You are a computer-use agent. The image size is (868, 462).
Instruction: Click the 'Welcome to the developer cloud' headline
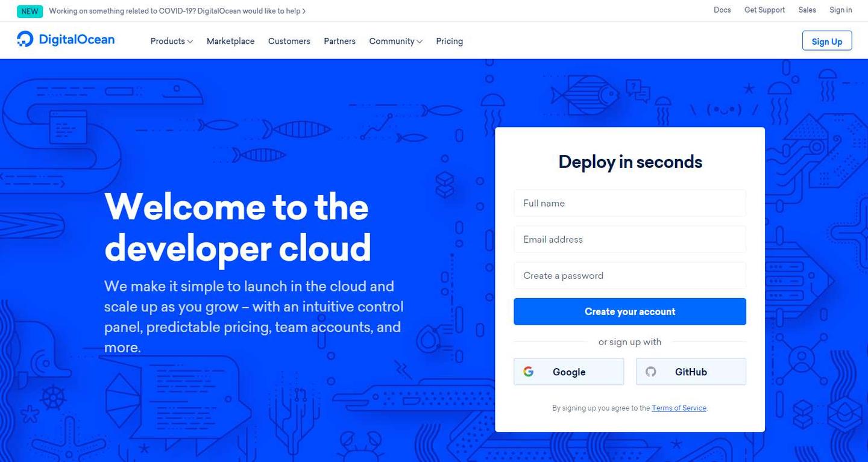237,227
